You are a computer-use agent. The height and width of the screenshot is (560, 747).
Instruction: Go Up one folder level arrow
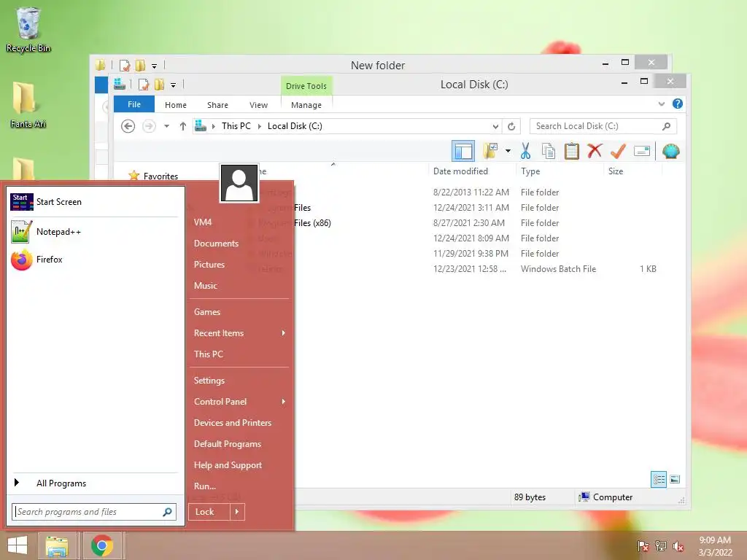[x=183, y=126]
